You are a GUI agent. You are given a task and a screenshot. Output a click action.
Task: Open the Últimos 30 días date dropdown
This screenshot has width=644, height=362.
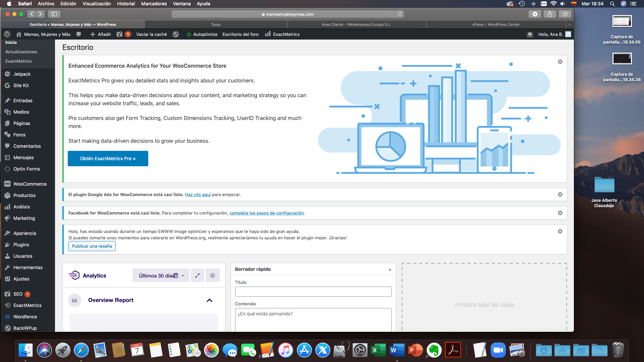pos(161,276)
